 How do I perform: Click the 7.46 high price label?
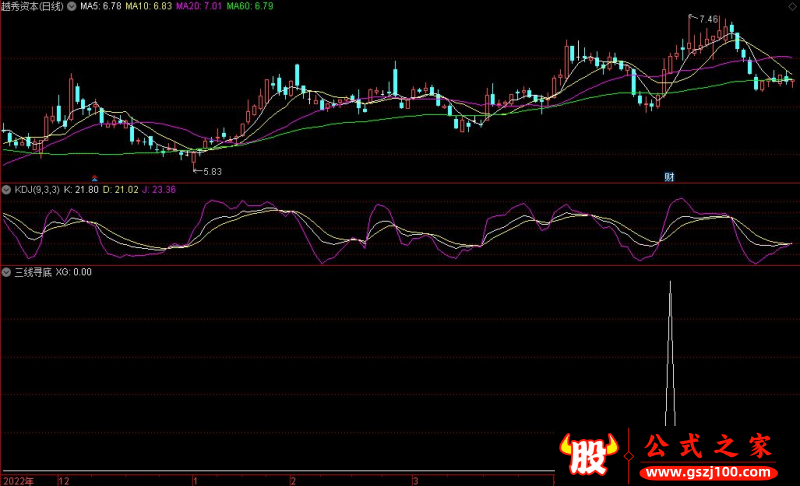(706, 19)
